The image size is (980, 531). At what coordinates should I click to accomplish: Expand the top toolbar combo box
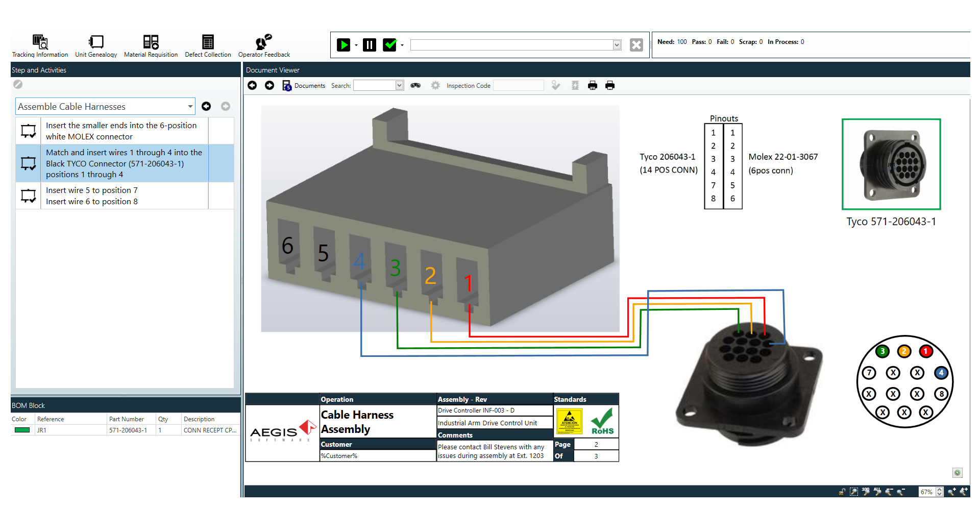pos(617,45)
